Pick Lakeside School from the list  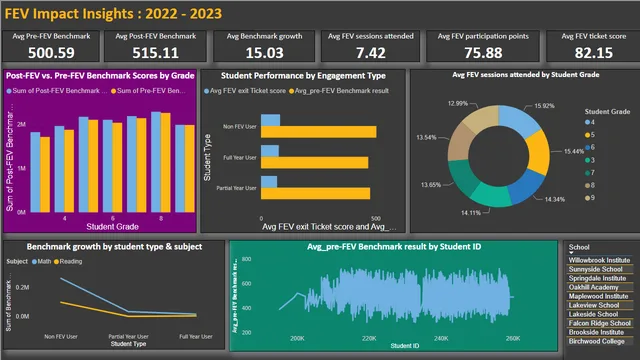coord(593,314)
